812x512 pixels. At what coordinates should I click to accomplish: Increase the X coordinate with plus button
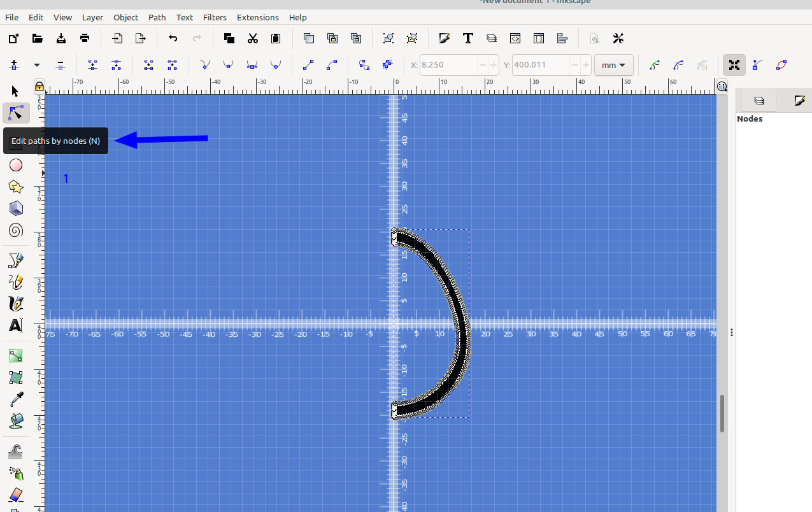pos(494,65)
